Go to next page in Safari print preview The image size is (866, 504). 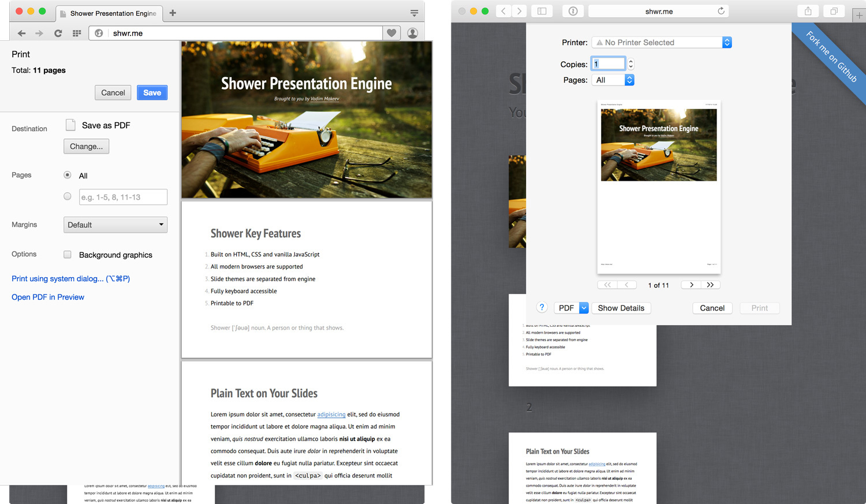[691, 285]
